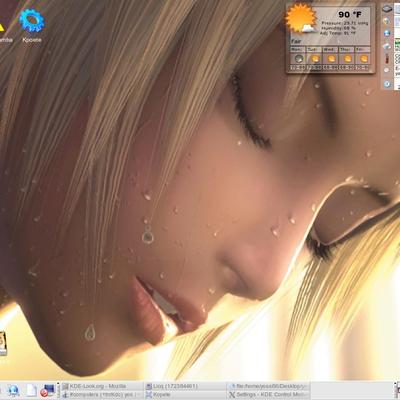This screenshot has width=400, height=400.
Task: Select Wednesday's sunny forecast icon
Action: pos(331,59)
